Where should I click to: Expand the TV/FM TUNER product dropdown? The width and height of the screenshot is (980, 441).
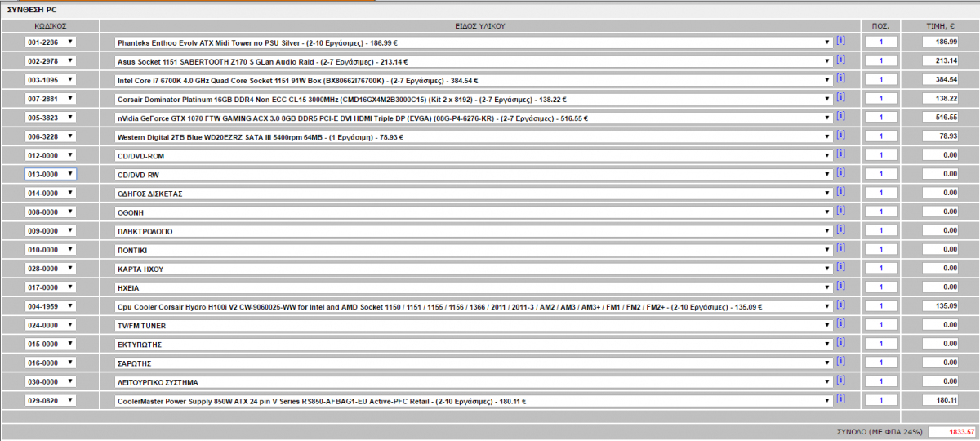[474, 325]
